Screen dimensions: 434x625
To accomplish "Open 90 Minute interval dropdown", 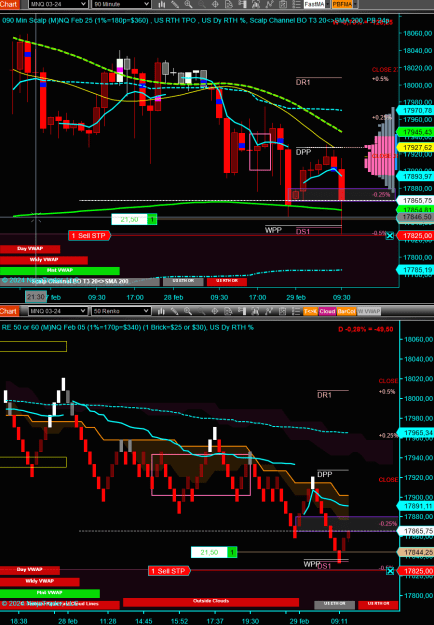I will pyautogui.click(x=121, y=4).
